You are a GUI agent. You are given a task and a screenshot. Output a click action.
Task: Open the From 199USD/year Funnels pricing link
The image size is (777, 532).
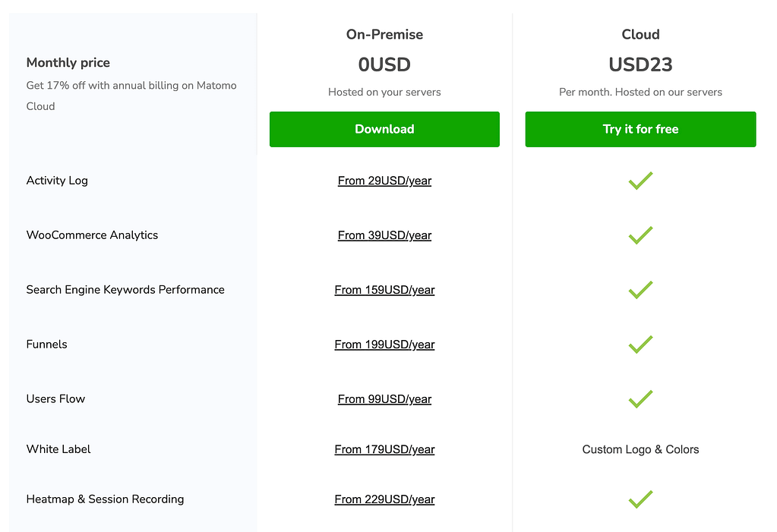(384, 345)
